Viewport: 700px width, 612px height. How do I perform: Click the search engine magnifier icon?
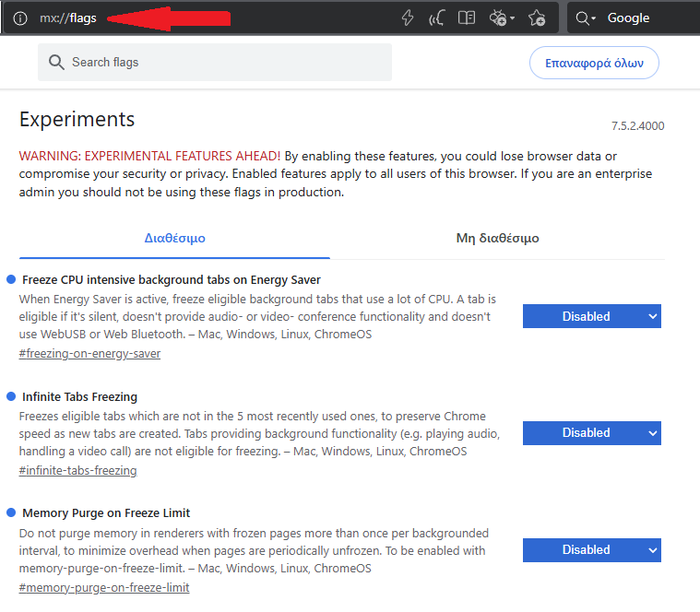coord(582,18)
